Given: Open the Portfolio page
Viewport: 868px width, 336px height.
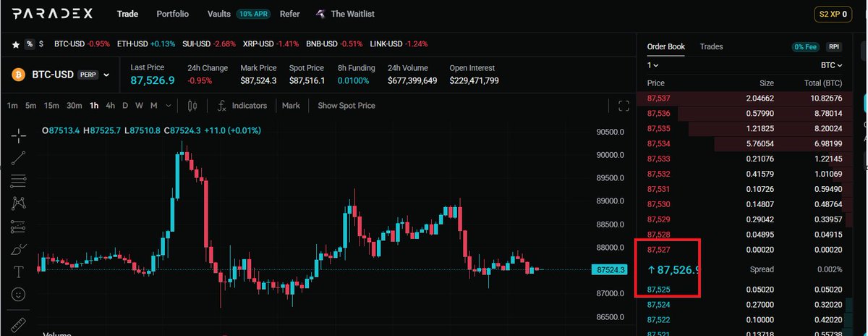Looking at the screenshot, I should point(172,14).
